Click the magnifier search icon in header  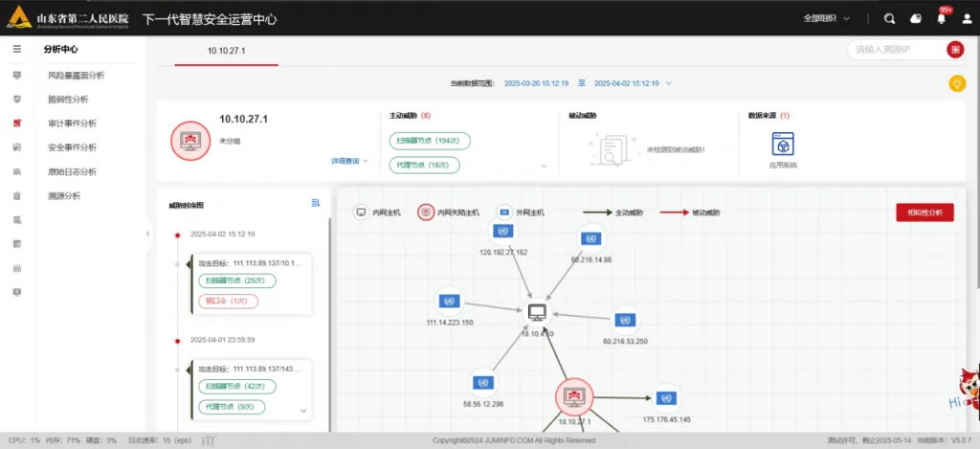[889, 18]
